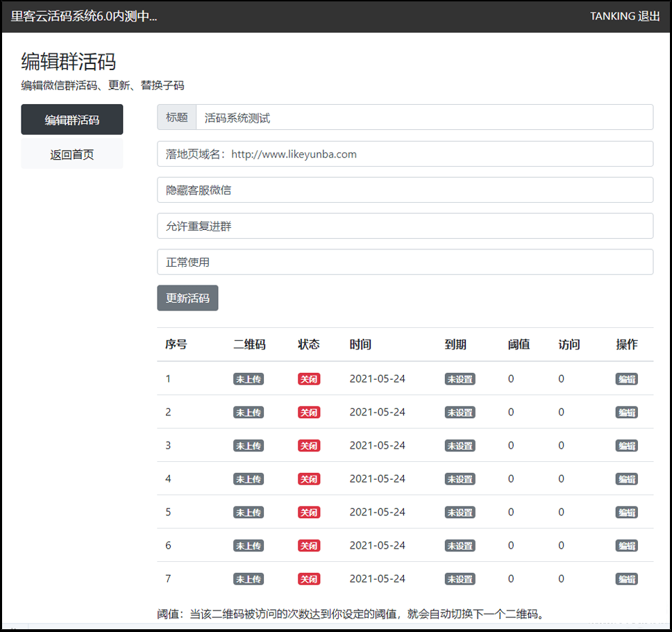Click the 编辑 button for row 1
The image size is (672, 632).
(x=626, y=379)
